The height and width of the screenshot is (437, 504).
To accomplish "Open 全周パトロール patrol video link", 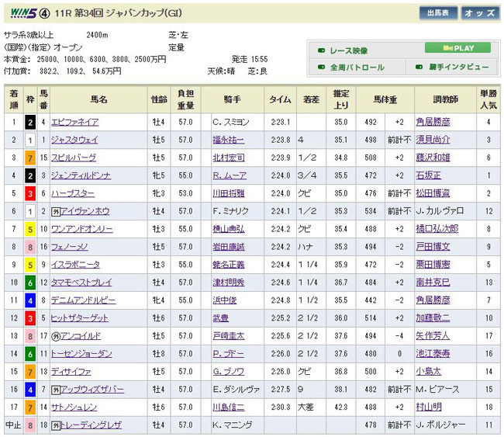I will click(357, 68).
